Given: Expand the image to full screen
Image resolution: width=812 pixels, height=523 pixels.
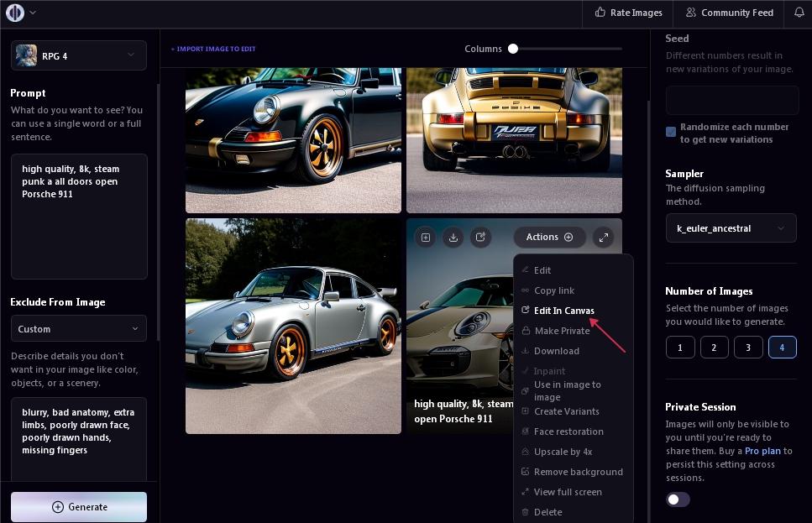Looking at the screenshot, I should [x=604, y=238].
